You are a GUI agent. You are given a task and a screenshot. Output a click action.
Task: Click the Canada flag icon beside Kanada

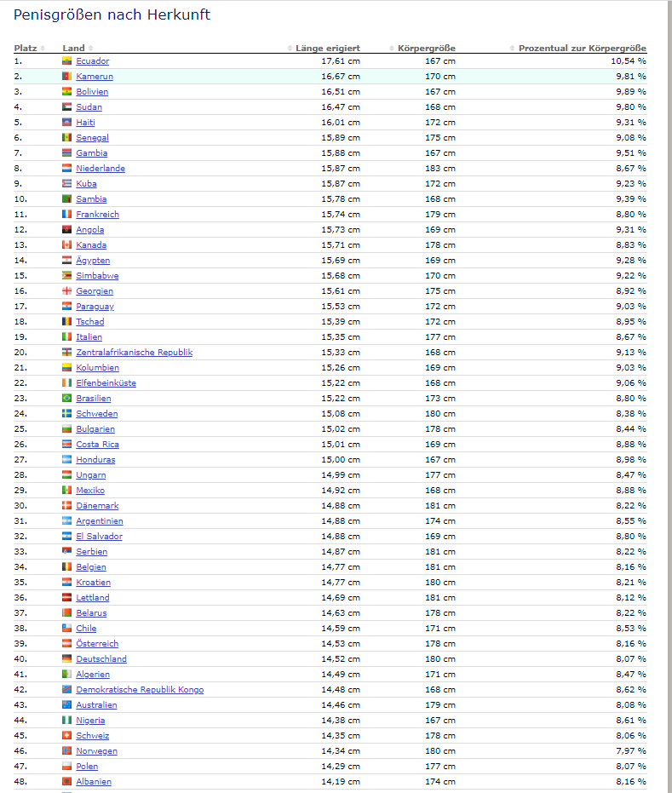[x=66, y=245]
